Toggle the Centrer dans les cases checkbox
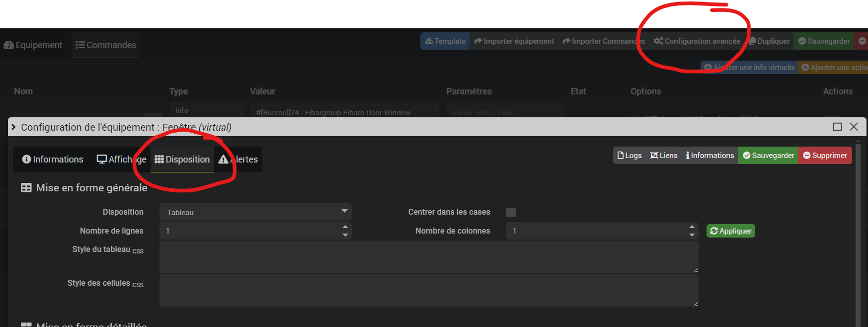868x327 pixels. (511, 212)
